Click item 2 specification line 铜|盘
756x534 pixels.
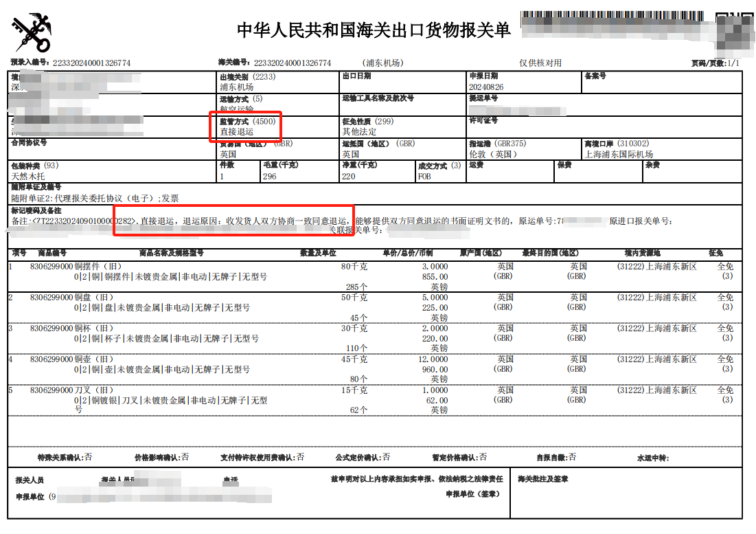tap(161, 308)
